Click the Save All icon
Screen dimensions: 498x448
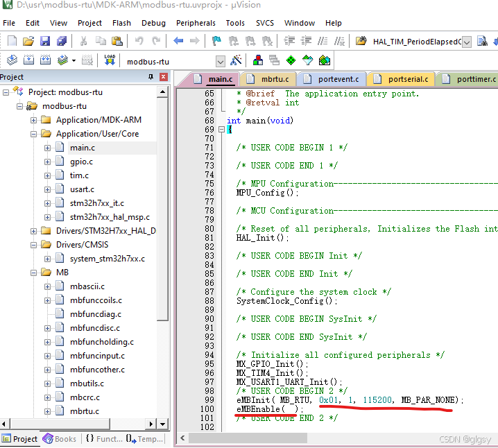[62, 41]
